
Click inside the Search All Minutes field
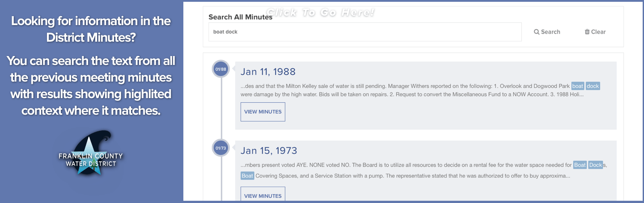[x=365, y=32]
